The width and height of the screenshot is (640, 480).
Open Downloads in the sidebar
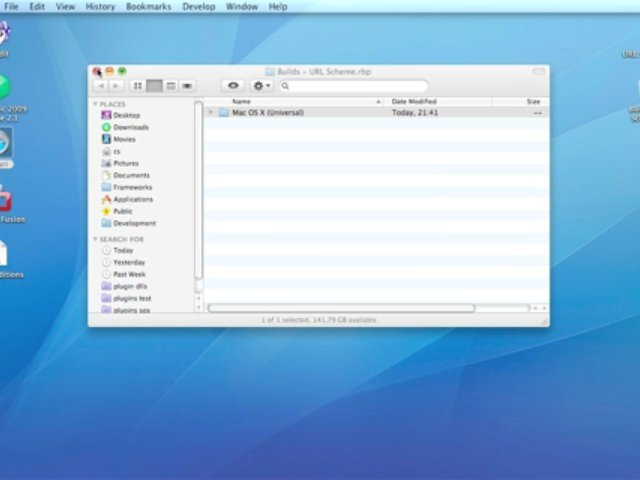pyautogui.click(x=130, y=127)
